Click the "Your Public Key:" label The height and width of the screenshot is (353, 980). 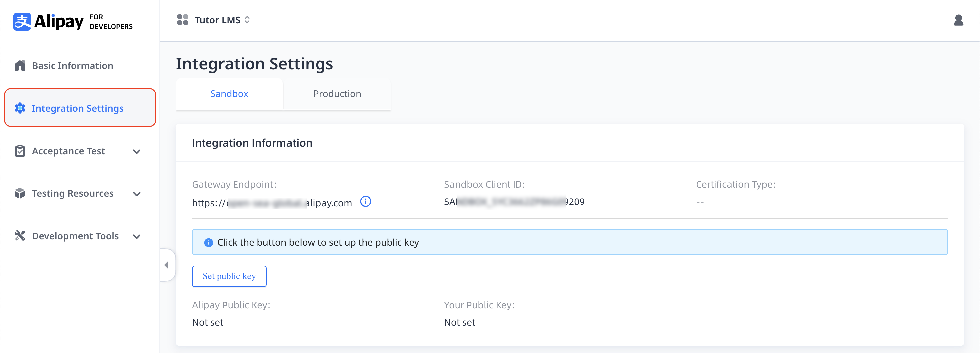click(x=479, y=305)
